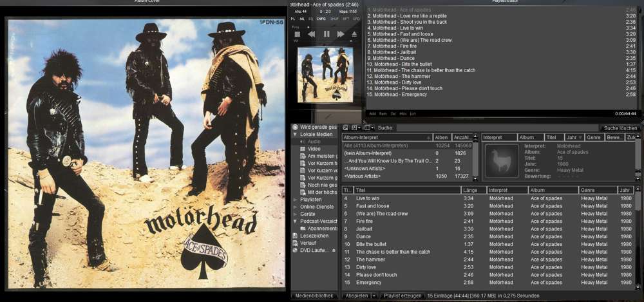Select the DVD Laufwerk drive entry
This screenshot has height=302, width=644.
pos(312,250)
